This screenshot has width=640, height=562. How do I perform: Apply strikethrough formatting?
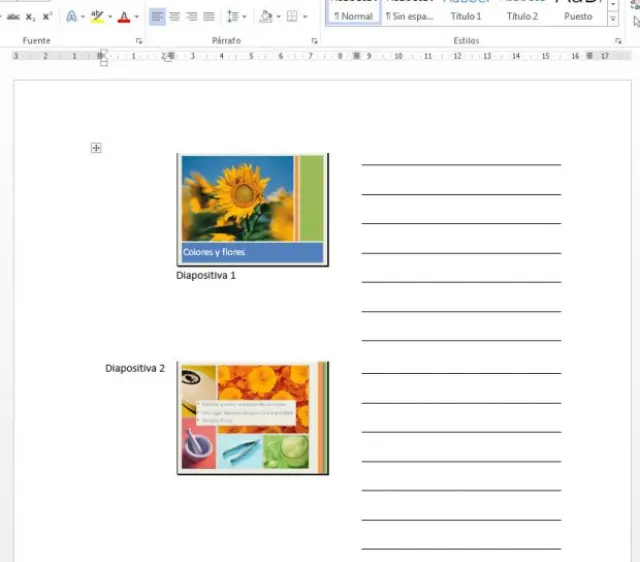point(13,17)
